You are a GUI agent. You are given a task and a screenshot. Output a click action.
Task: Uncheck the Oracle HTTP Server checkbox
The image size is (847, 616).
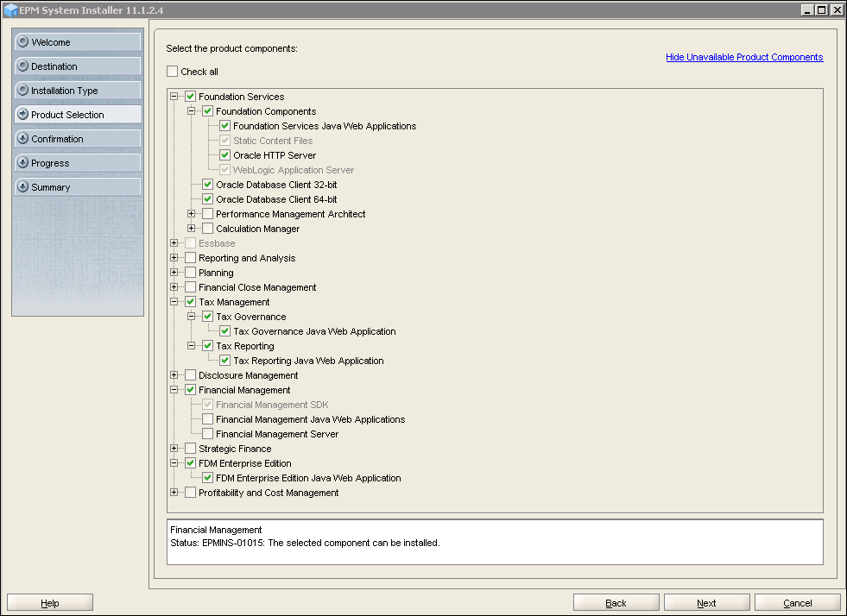(x=224, y=155)
